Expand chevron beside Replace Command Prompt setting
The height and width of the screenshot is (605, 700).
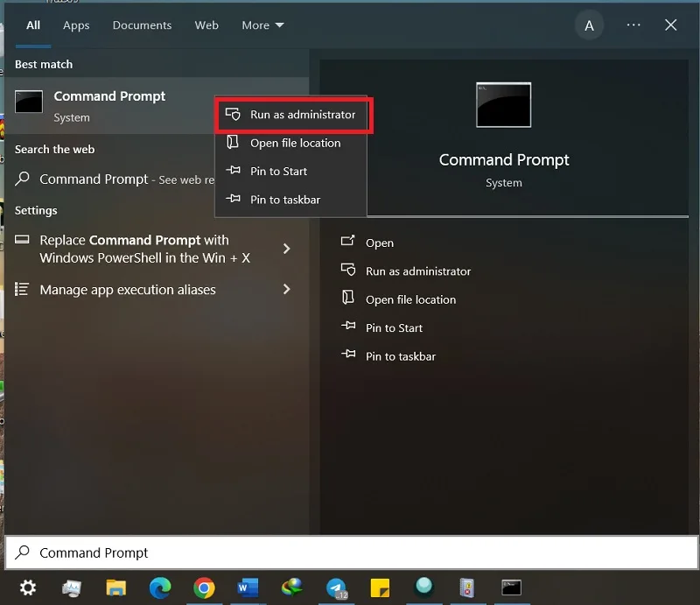pyautogui.click(x=287, y=249)
